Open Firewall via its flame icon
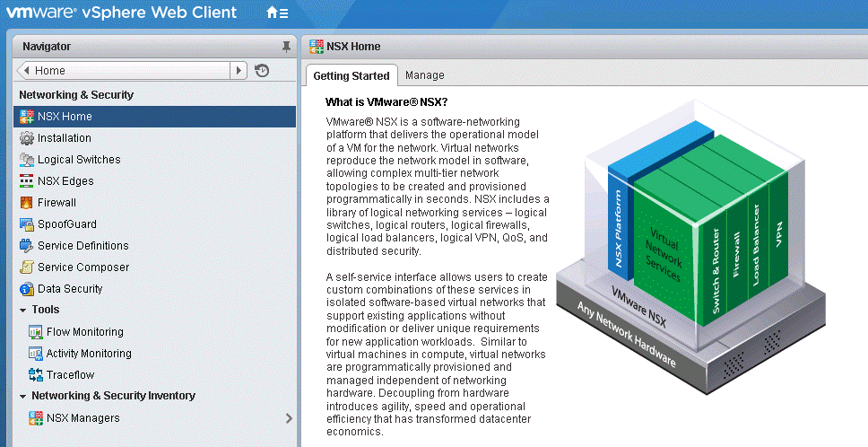The image size is (868, 447). 26,203
